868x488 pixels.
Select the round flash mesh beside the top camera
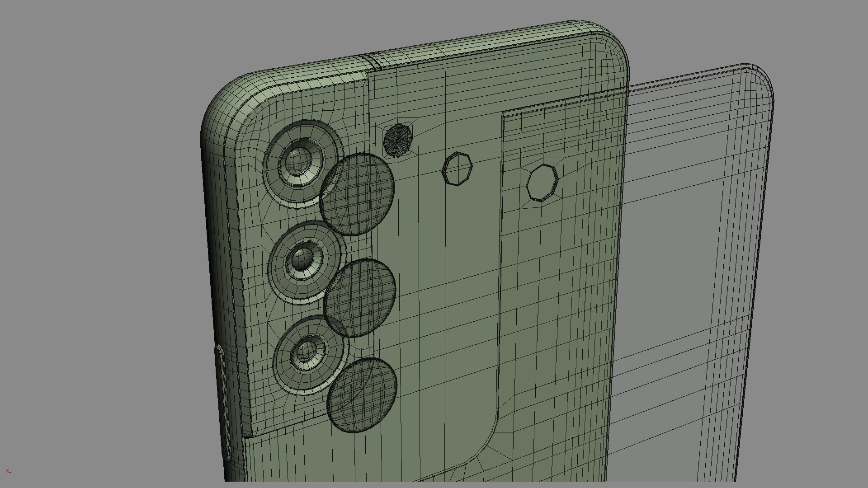tap(398, 141)
